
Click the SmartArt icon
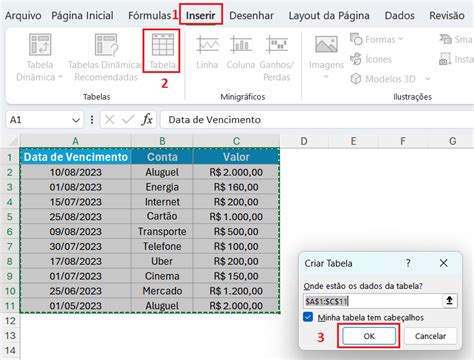[446, 39]
